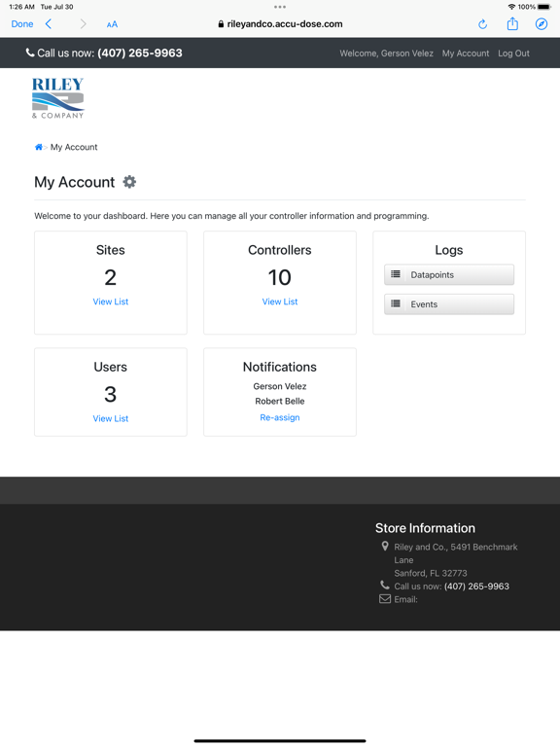560x747 pixels.
Task: Click Re-assign under Notifications
Action: point(280,417)
